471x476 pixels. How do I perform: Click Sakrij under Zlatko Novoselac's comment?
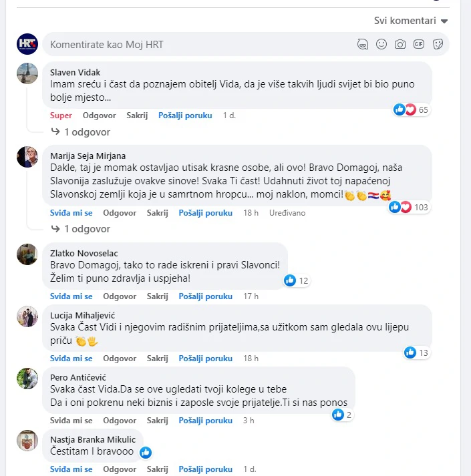click(x=158, y=296)
